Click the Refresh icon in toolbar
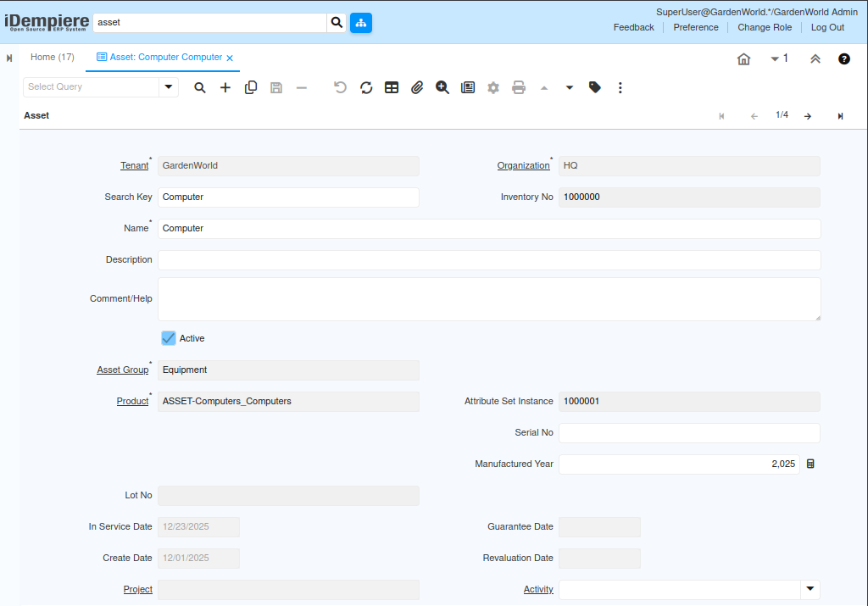Screen dimensions: 868x606 (x=366, y=87)
